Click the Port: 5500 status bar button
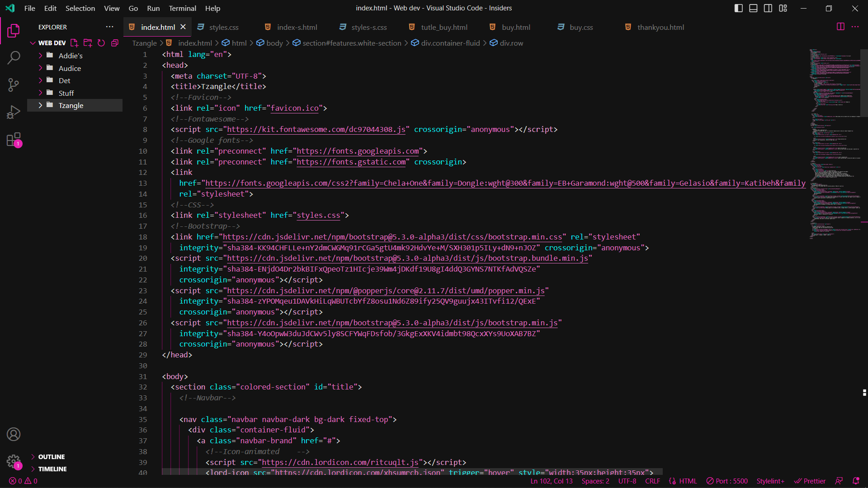Image resolution: width=868 pixels, height=488 pixels. [x=727, y=481]
